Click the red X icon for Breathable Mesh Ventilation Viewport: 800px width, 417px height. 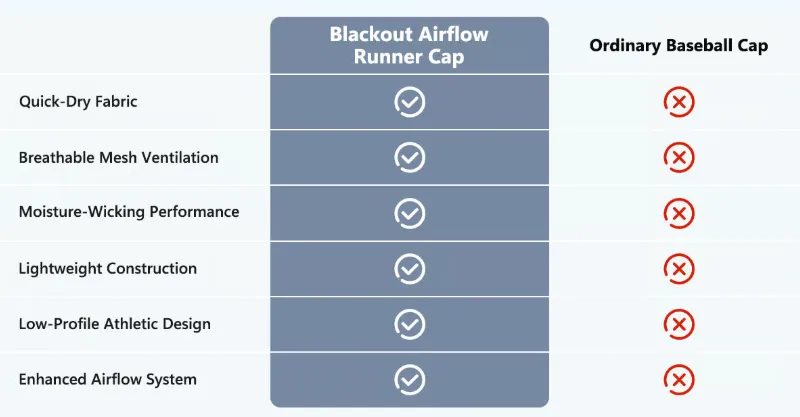pyautogui.click(x=679, y=157)
